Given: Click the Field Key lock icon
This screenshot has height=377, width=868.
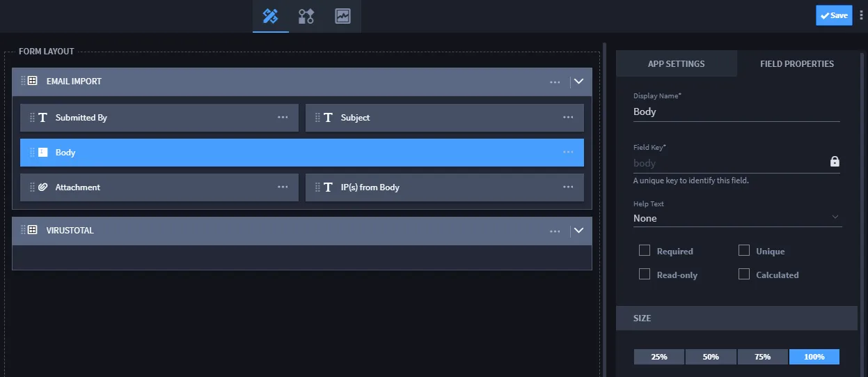Looking at the screenshot, I should tap(835, 162).
